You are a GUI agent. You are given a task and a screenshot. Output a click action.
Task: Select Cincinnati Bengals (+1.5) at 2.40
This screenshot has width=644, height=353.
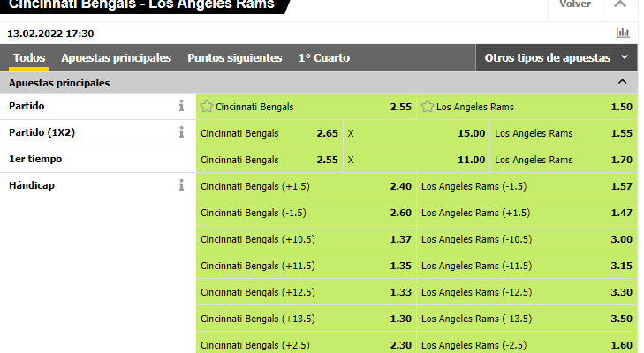tap(306, 186)
